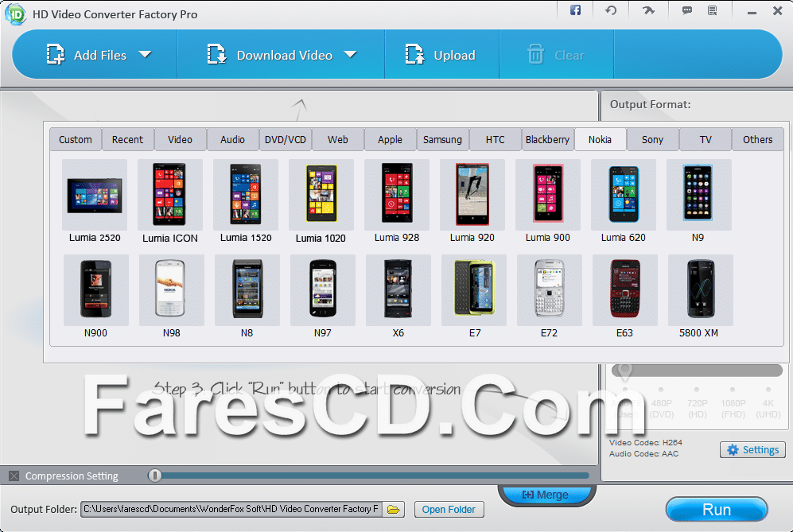Screen dimensions: 793x532
Task: Expand the Add Files dropdown arrow
Action: pyautogui.click(x=145, y=54)
